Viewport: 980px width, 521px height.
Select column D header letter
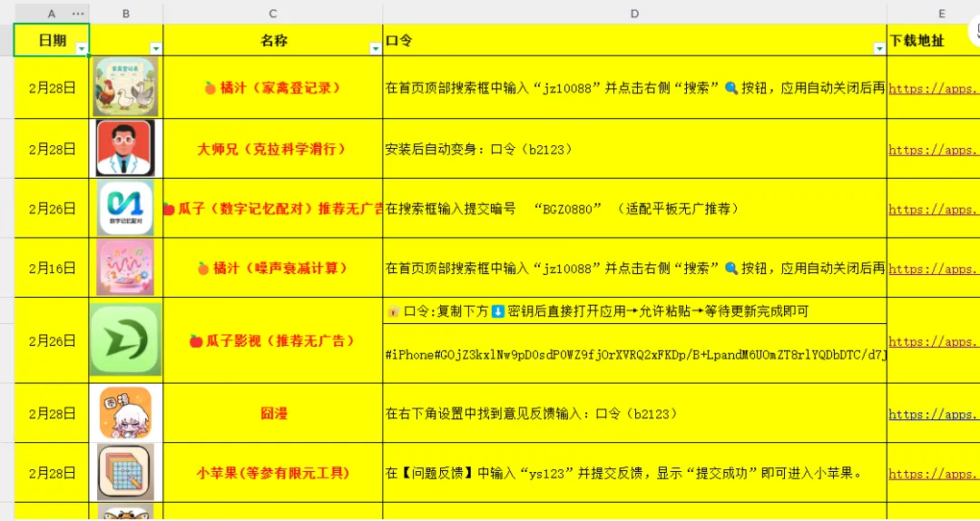[x=634, y=14]
